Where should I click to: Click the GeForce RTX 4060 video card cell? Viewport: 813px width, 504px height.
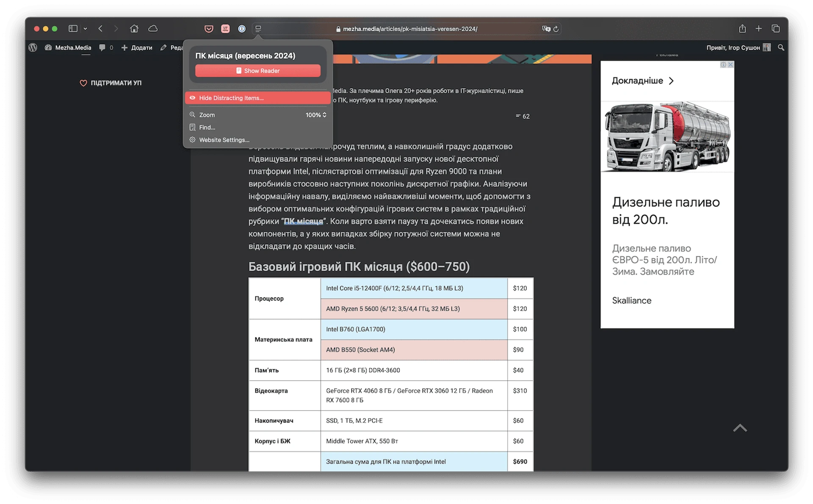click(x=414, y=396)
